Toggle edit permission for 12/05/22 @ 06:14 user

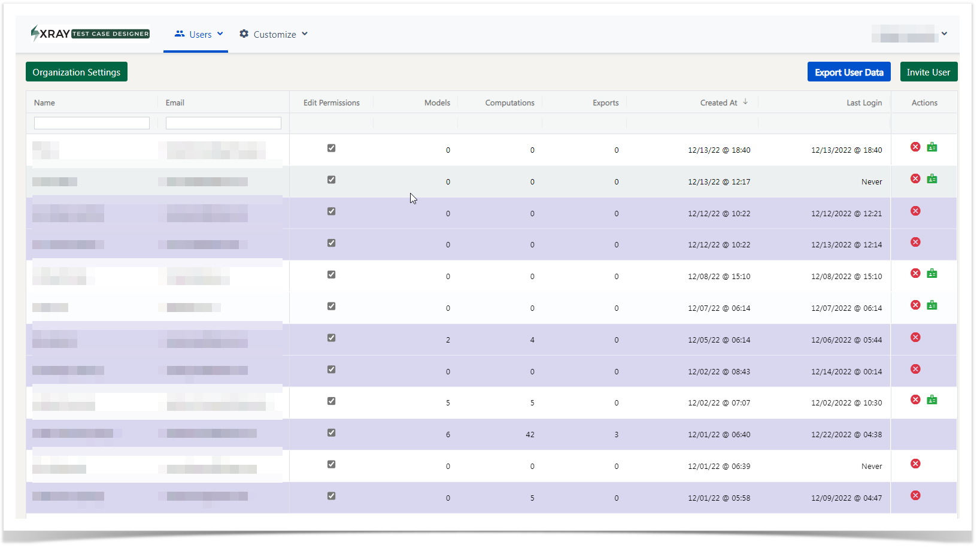331,338
